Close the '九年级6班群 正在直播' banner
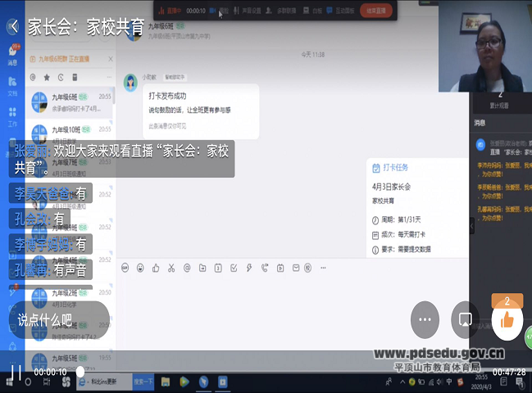Screen dimensions: 532x393 point(109,60)
